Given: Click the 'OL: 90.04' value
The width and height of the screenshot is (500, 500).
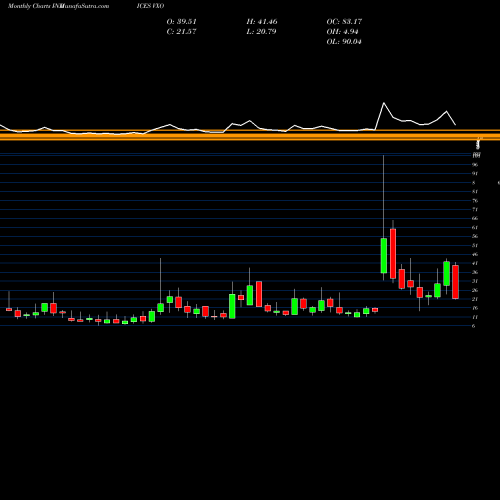Looking at the screenshot, I should (344, 42).
